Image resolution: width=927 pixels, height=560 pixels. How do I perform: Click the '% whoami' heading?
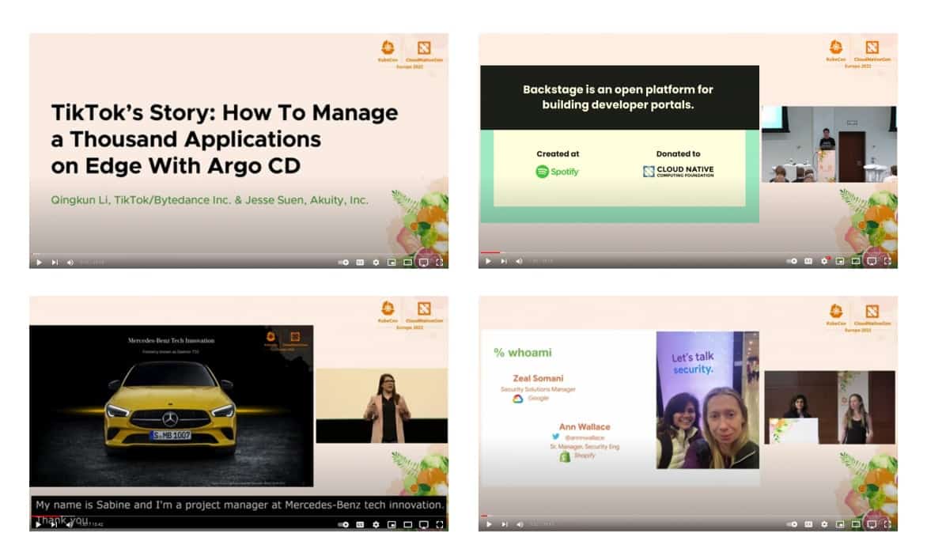coord(523,353)
